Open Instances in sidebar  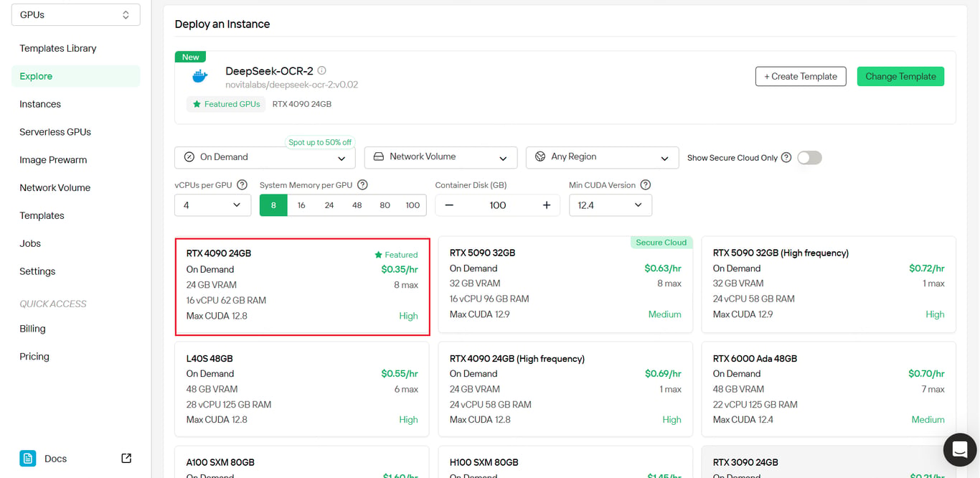click(40, 104)
